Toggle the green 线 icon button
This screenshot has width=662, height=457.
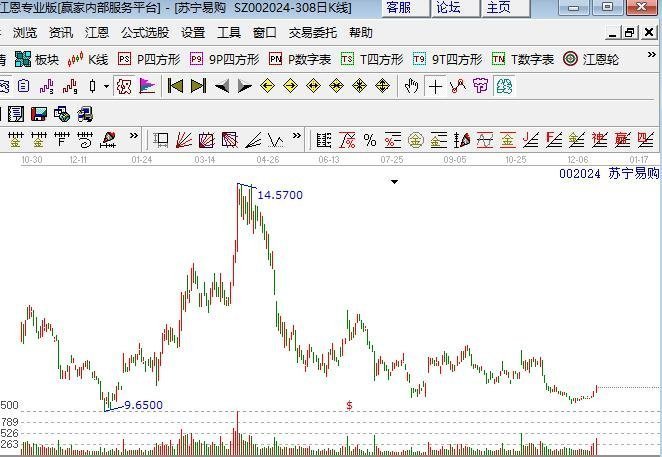[504, 86]
